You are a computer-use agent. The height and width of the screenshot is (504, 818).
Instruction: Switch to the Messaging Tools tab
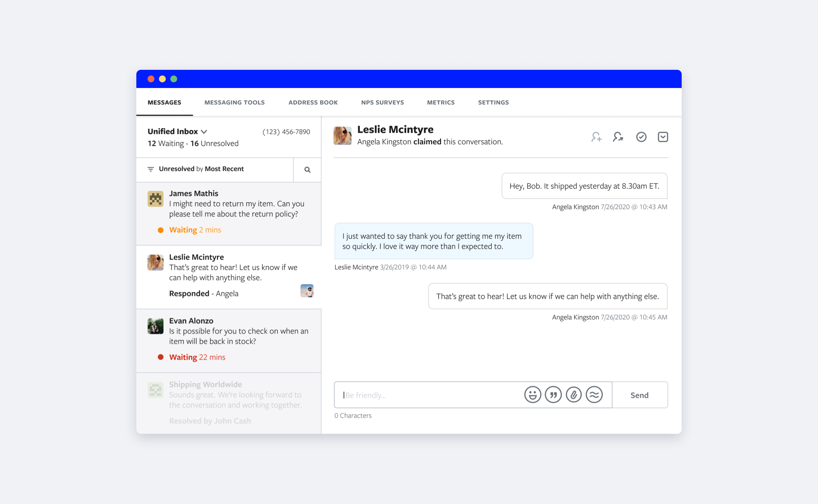[x=234, y=103]
